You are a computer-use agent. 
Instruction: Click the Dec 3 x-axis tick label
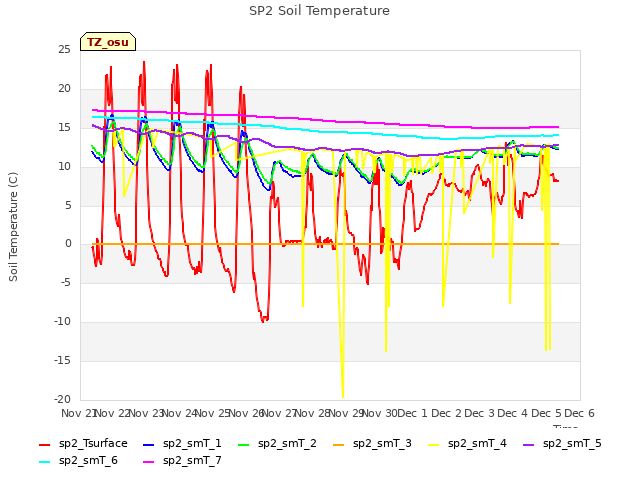(x=479, y=413)
